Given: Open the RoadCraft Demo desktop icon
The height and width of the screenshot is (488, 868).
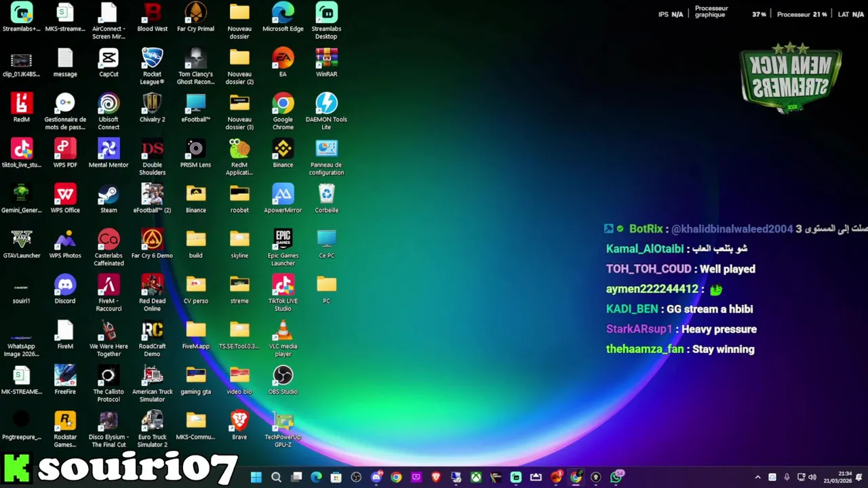Looking at the screenshot, I should coord(152,338).
